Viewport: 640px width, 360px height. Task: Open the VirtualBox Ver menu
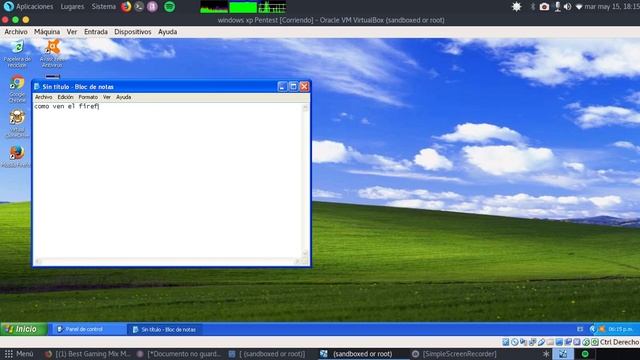72,32
